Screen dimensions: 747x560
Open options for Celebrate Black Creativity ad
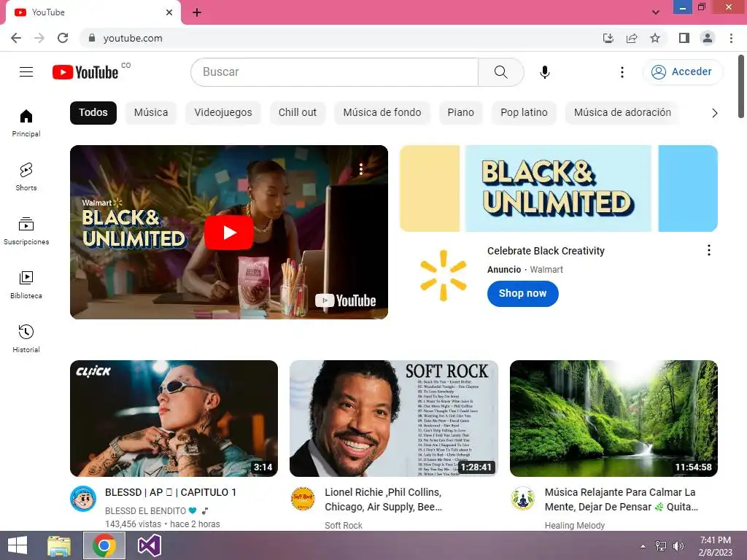pos(709,251)
